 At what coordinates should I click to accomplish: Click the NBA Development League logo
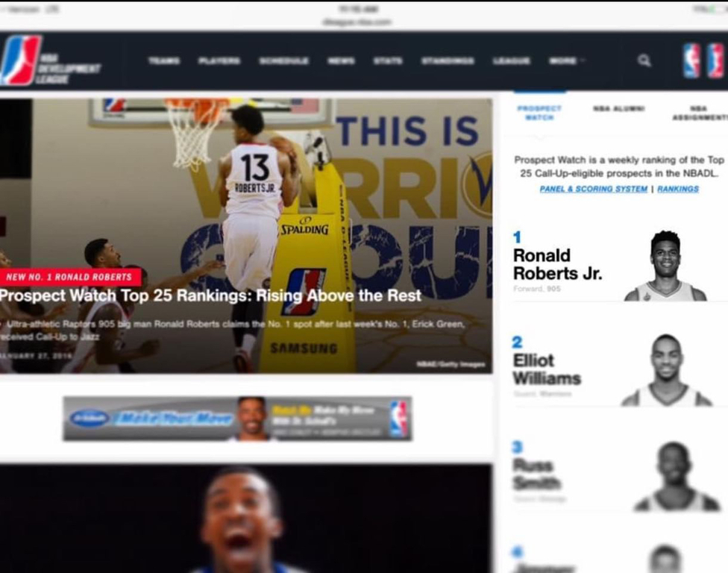[x=50, y=61]
